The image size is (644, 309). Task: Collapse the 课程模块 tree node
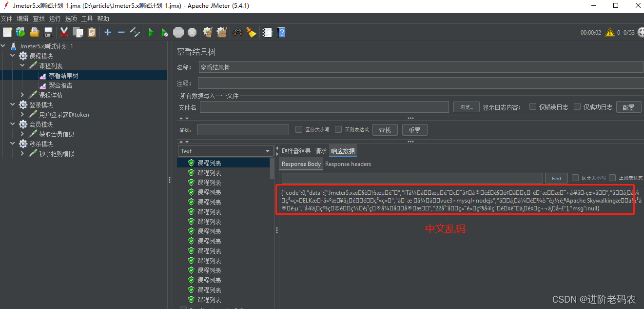pos(12,56)
